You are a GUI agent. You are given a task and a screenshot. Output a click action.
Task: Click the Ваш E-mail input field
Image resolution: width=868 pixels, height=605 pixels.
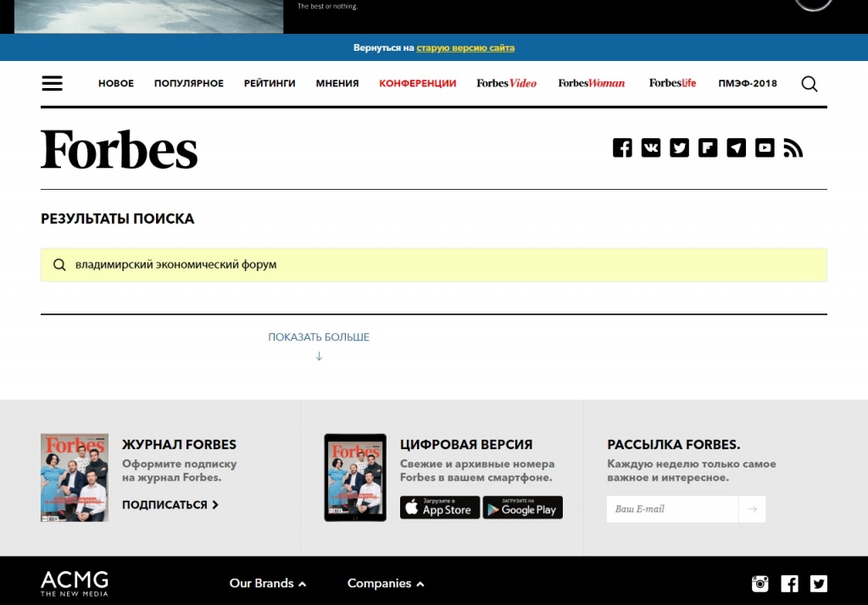click(672, 508)
